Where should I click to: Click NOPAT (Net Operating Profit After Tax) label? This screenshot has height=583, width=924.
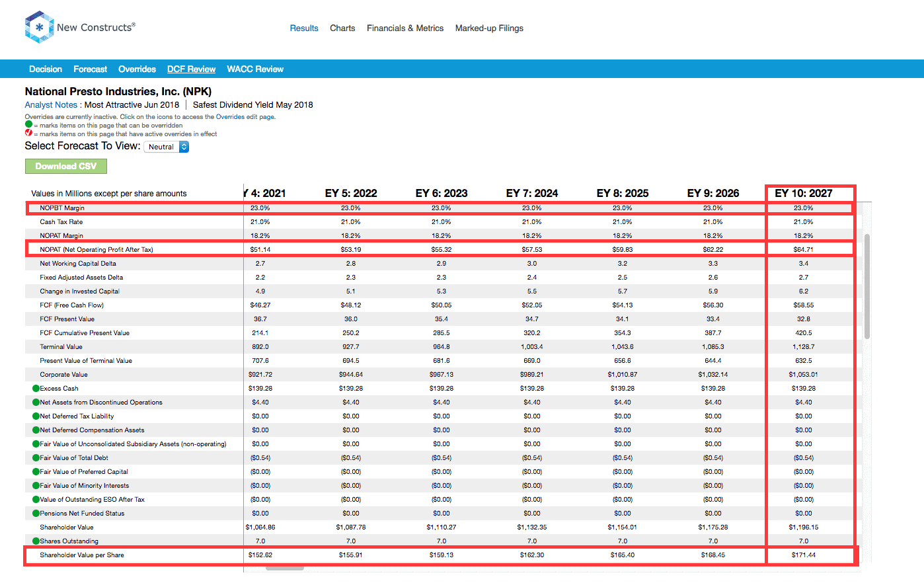(96, 250)
